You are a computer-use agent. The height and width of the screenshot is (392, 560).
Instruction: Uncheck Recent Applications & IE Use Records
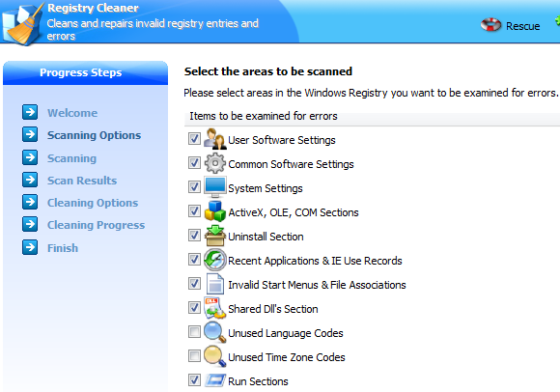[194, 259]
